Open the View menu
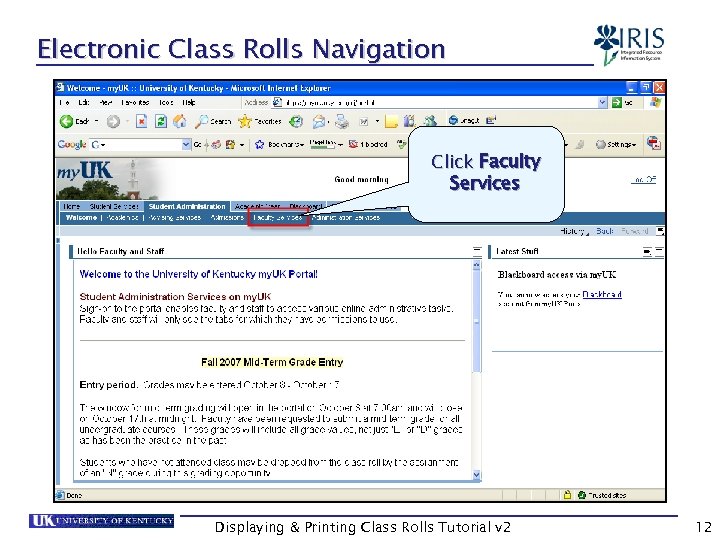Viewport: 720px width, 540px height. (x=106, y=102)
